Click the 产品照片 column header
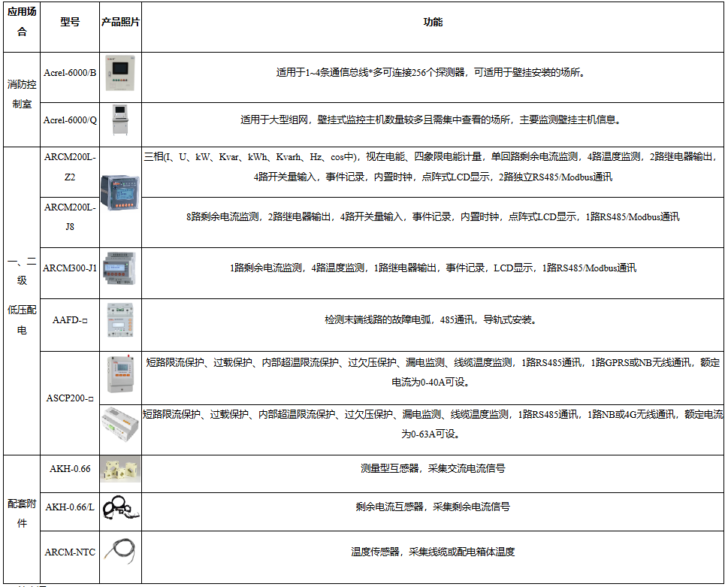The image size is (728, 587). tap(120, 22)
